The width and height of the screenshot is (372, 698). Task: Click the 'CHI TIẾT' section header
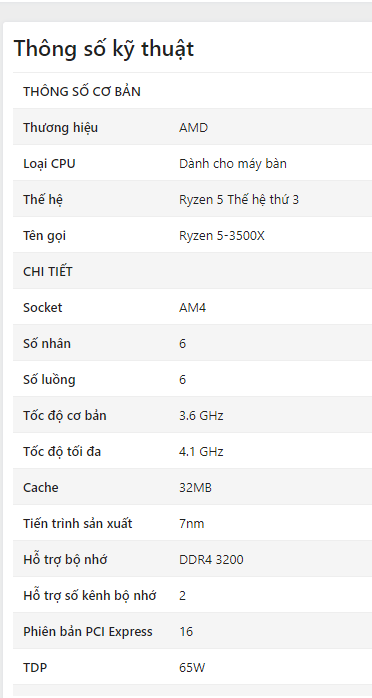point(48,272)
